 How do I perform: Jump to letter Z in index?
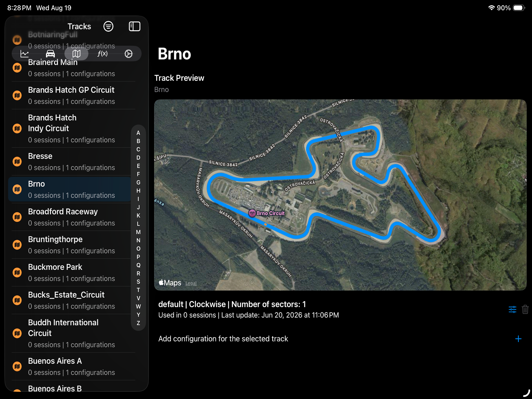tap(138, 323)
